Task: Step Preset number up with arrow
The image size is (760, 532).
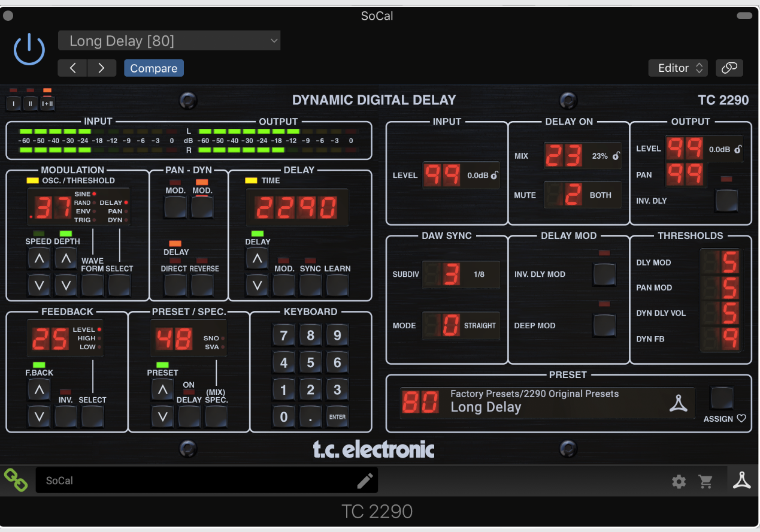Action: (162, 391)
